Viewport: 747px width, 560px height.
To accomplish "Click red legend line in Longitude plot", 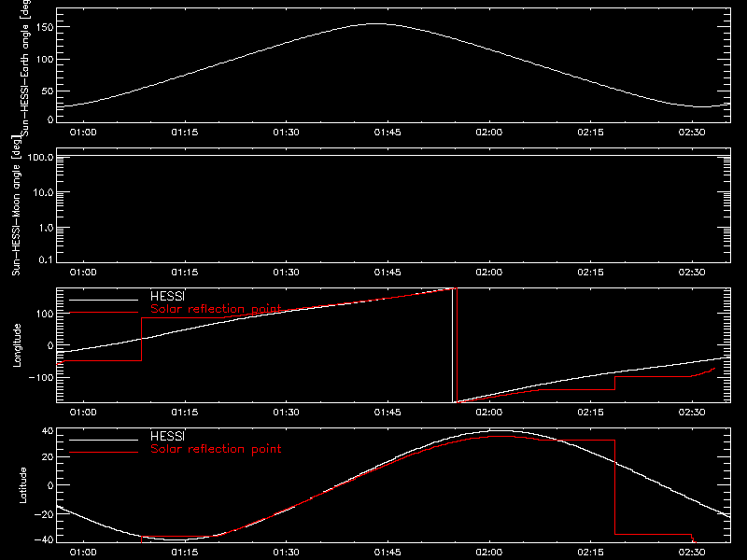I will click(104, 313).
